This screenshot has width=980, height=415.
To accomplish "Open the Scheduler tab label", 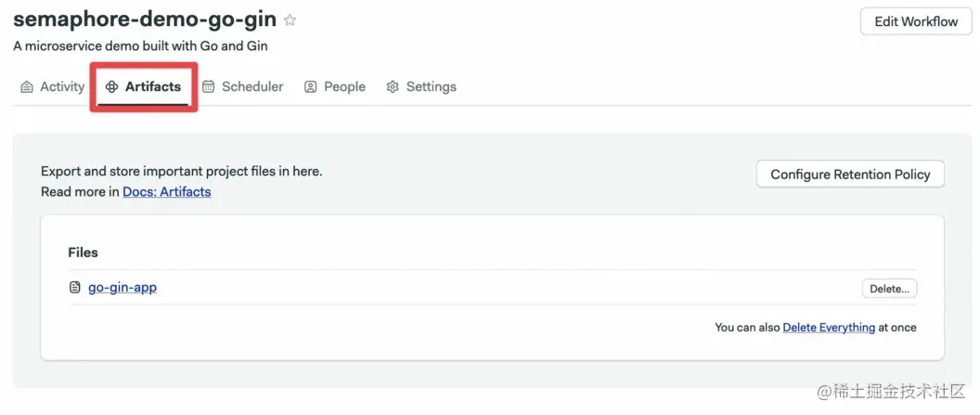I will click(x=252, y=87).
